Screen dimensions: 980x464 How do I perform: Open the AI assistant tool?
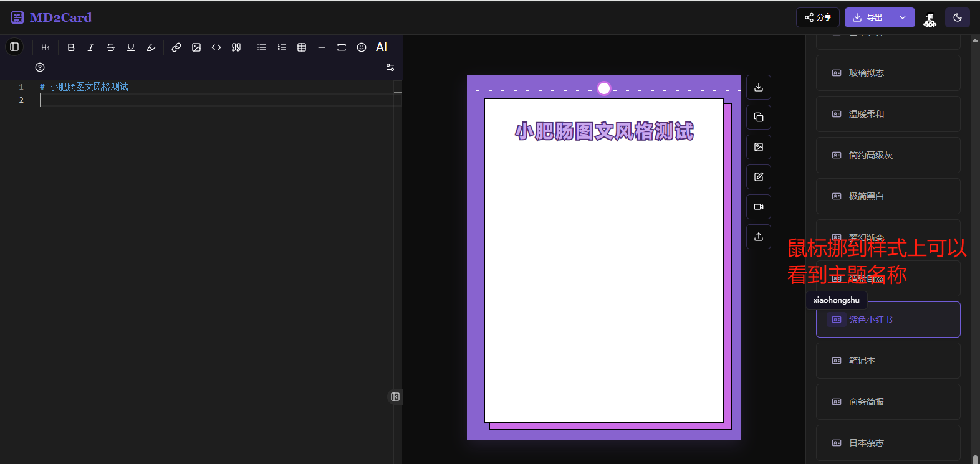382,47
